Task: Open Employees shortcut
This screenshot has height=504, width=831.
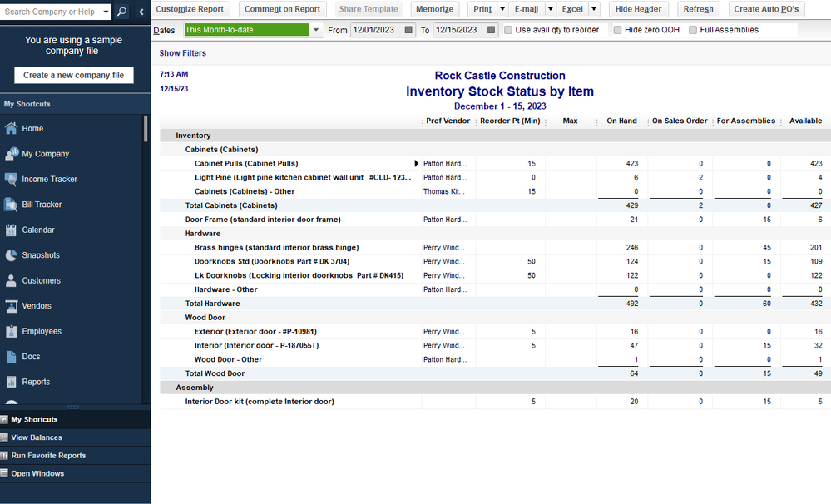Action: pyautogui.click(x=42, y=331)
